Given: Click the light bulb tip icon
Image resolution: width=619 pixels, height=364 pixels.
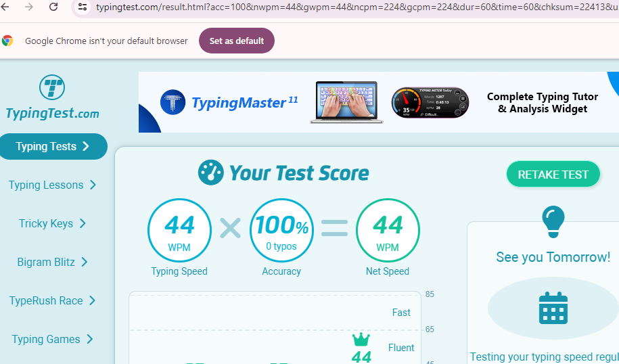Looking at the screenshot, I should tap(553, 222).
